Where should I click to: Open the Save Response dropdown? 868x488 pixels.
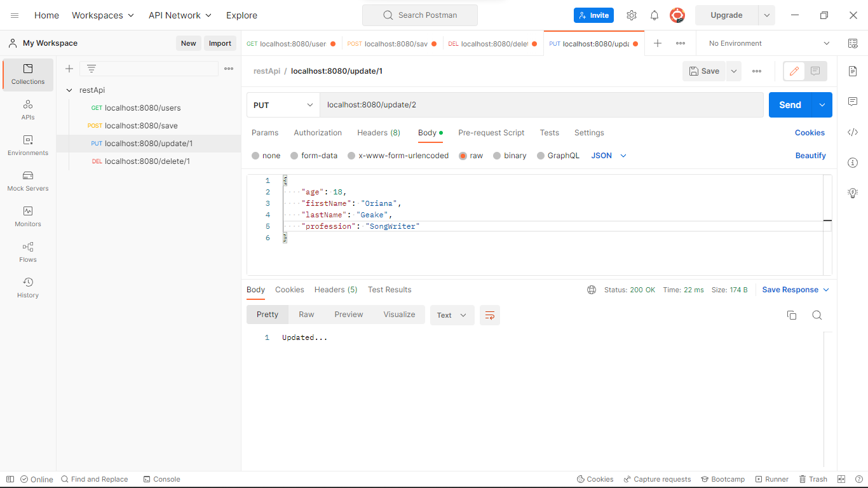(x=796, y=290)
